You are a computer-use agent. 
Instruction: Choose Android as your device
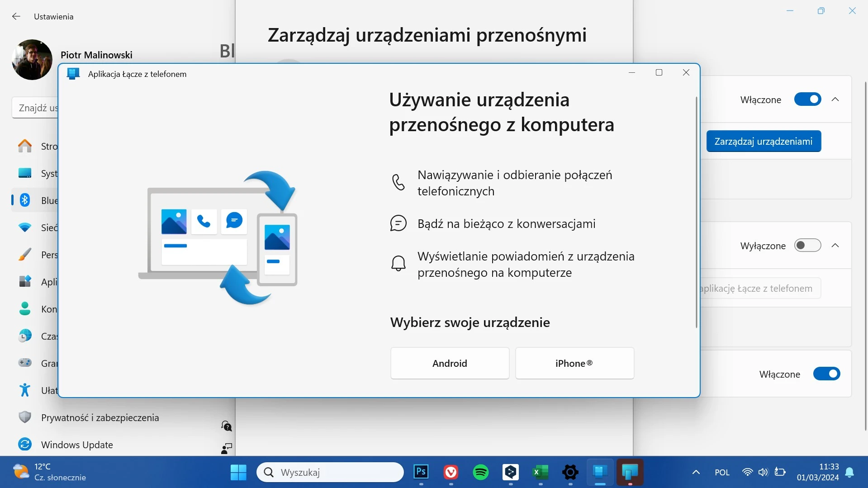450,363
